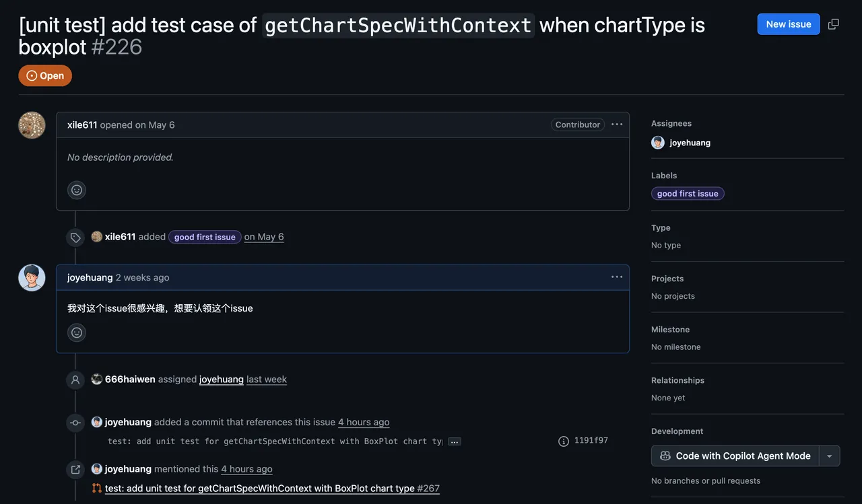862x504 pixels.
Task: Add emoji reaction to xile611's post
Action: [x=77, y=190]
